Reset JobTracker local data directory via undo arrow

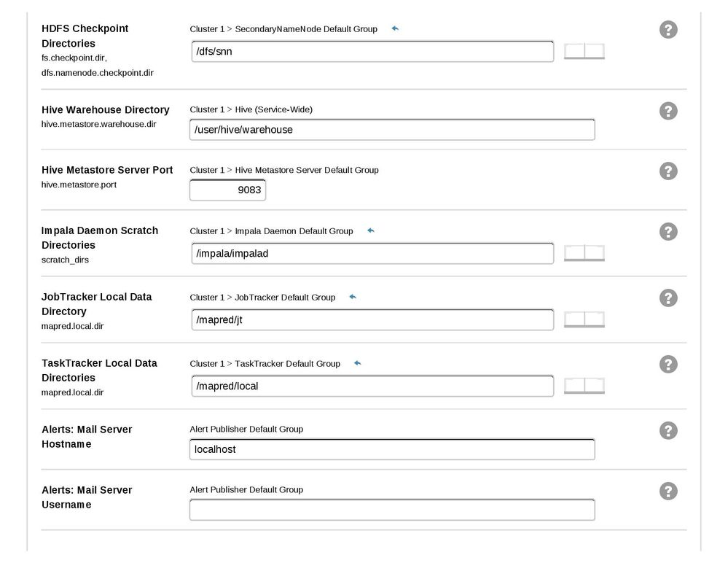352,297
